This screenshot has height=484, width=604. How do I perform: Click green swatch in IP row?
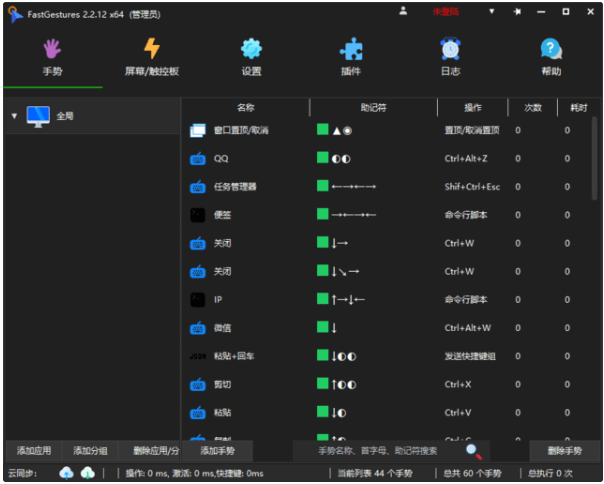point(322,299)
